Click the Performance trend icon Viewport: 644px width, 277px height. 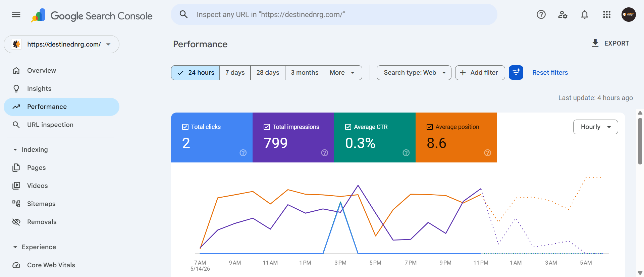16,107
